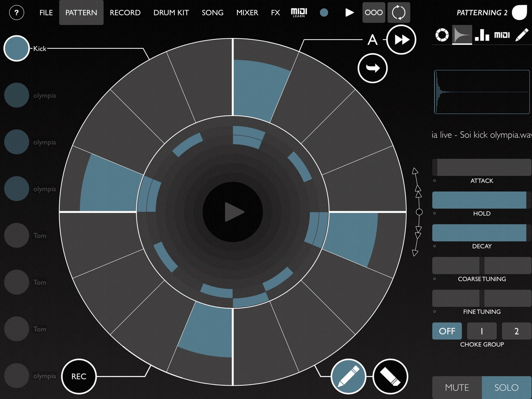Open the MIXER menu

pyautogui.click(x=247, y=13)
